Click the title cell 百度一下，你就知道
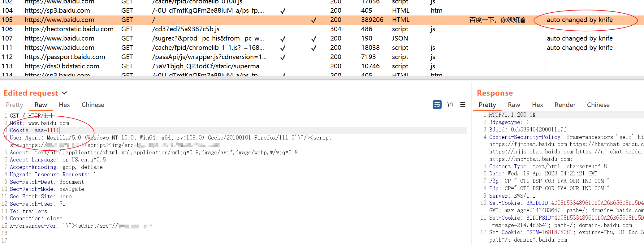Viewport: 644px width, 245px height. pos(497,20)
